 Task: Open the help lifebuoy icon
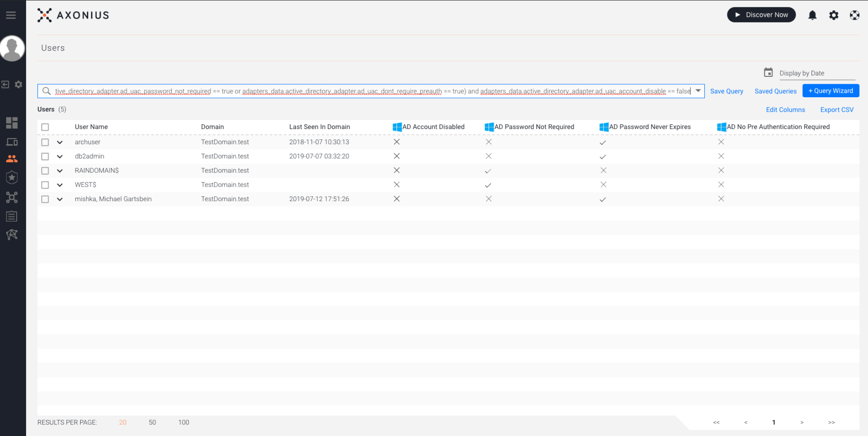coord(854,15)
